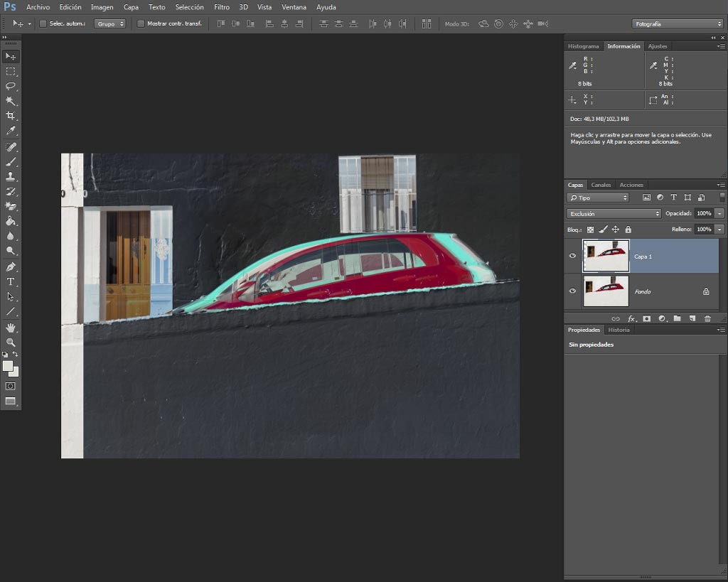Open the Capa menu
Image resolution: width=728 pixels, height=582 pixels.
click(x=131, y=7)
